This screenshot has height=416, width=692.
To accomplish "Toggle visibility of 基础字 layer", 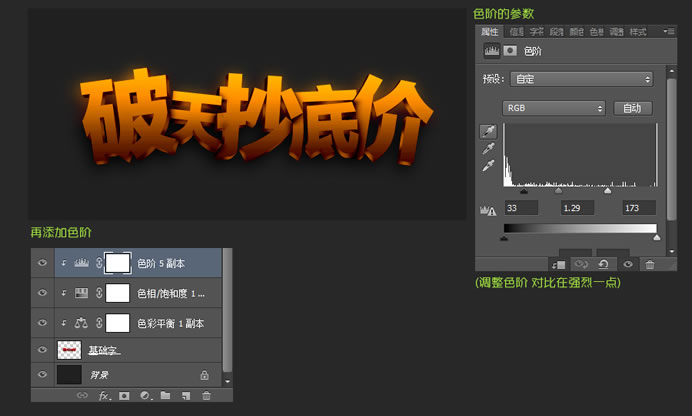I will click(42, 350).
